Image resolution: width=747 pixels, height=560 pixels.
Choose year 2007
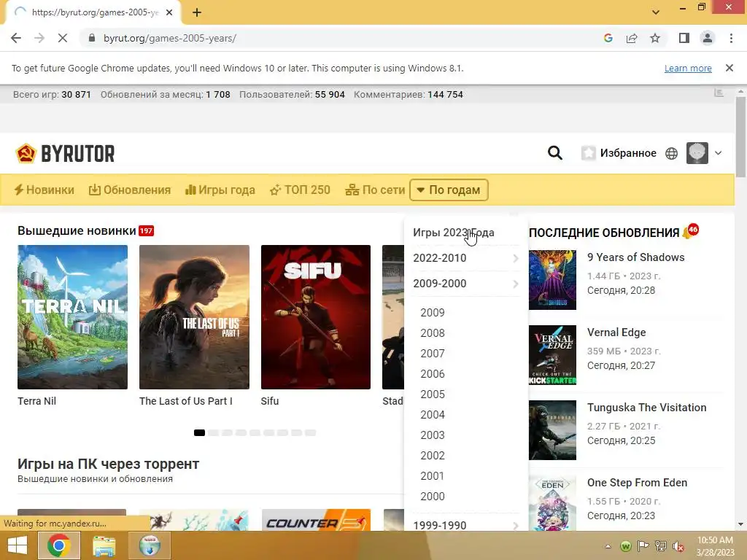tap(433, 354)
